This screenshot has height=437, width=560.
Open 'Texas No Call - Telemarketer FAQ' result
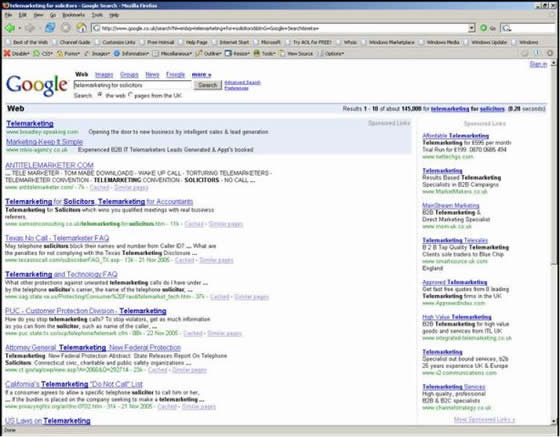pyautogui.click(x=57, y=238)
